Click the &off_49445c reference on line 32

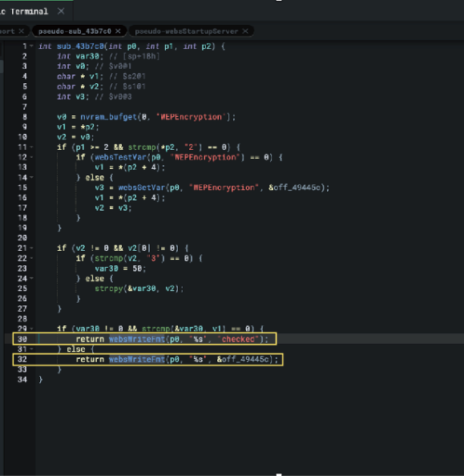(x=243, y=360)
